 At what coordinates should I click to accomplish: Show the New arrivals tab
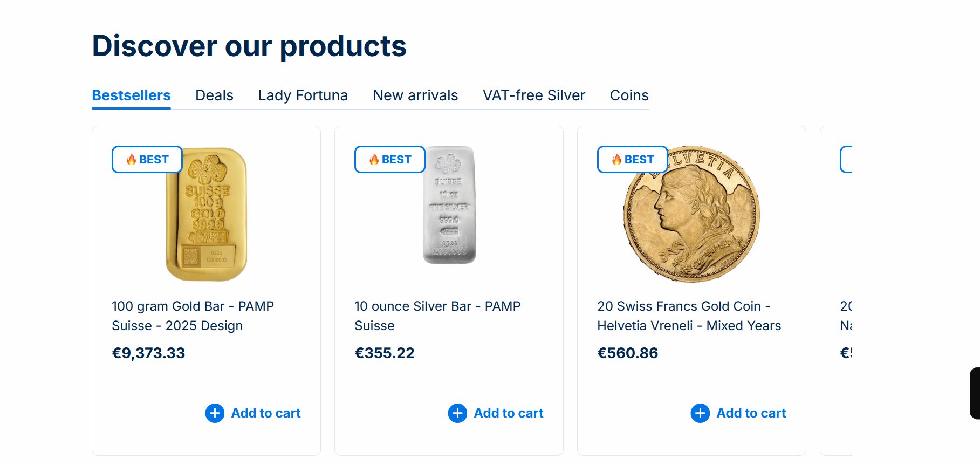click(415, 95)
